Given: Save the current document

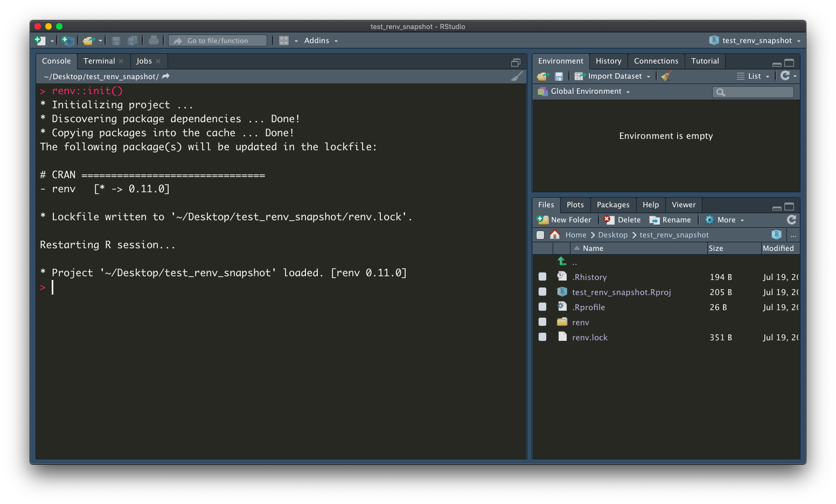Looking at the screenshot, I should pos(116,40).
